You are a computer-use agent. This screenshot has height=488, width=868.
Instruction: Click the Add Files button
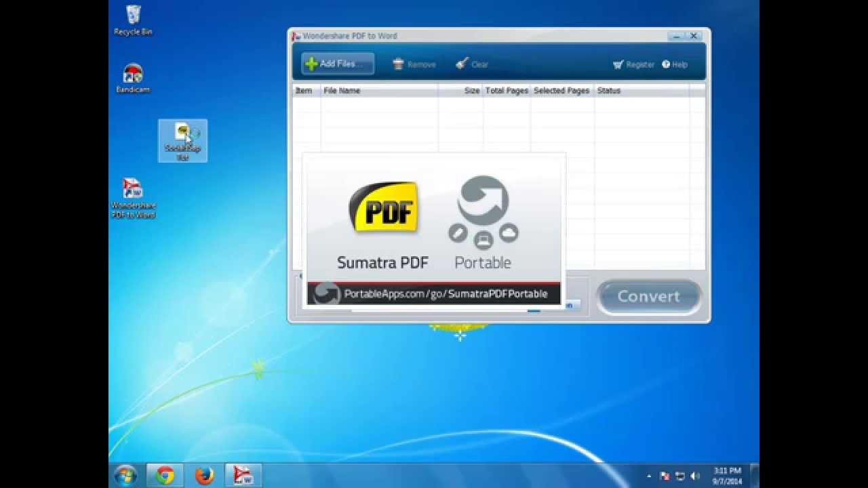(338, 64)
